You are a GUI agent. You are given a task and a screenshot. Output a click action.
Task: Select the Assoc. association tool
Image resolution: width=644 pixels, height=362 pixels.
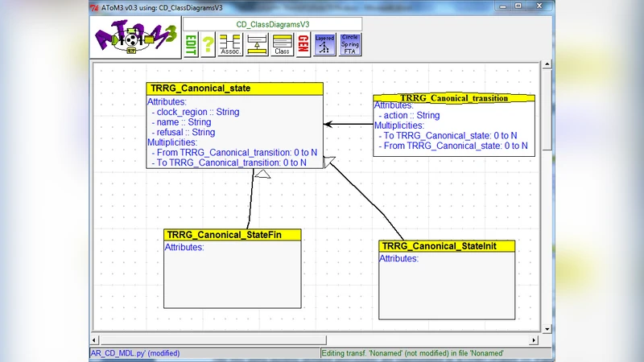231,45
